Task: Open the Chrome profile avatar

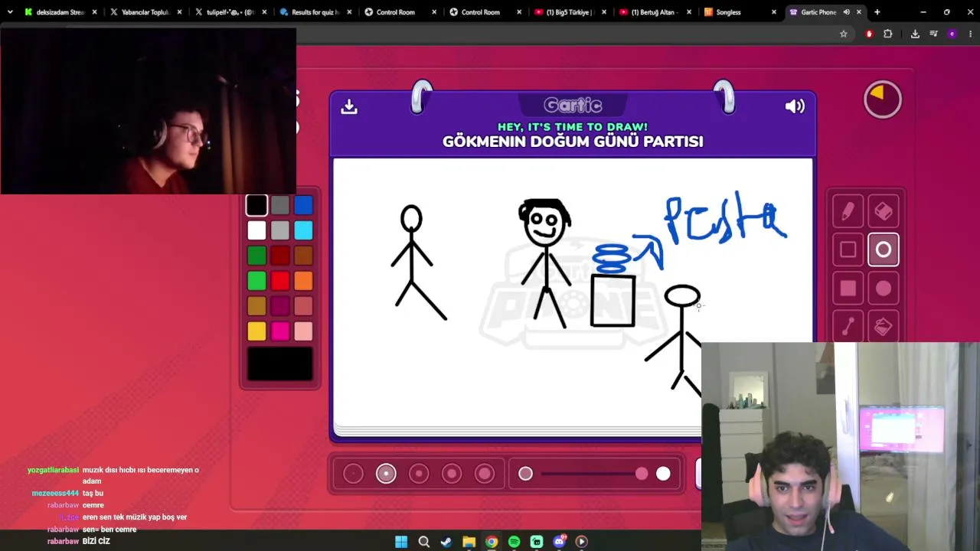Action: pyautogui.click(x=952, y=34)
